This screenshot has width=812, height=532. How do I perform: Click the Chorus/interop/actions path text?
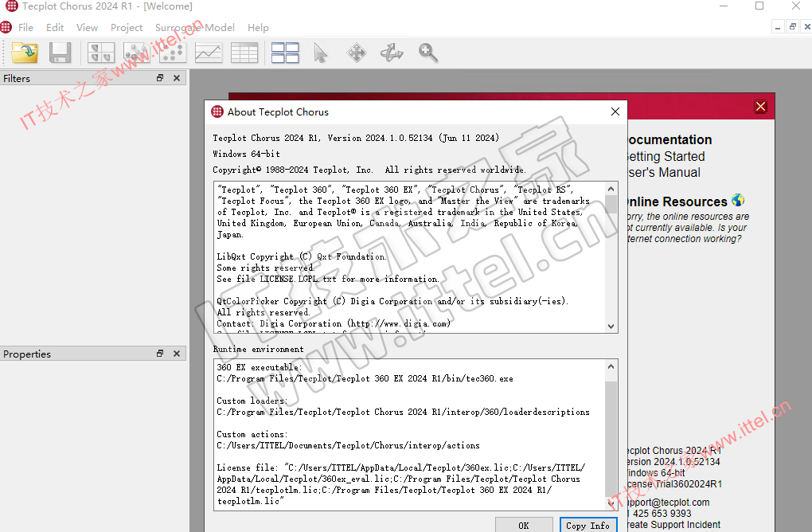click(348, 445)
